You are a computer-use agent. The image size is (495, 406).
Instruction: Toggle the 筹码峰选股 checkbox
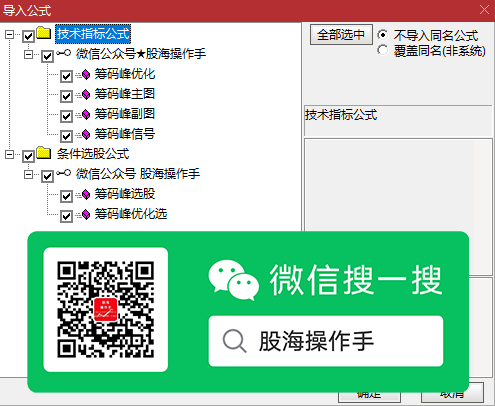[66, 196]
